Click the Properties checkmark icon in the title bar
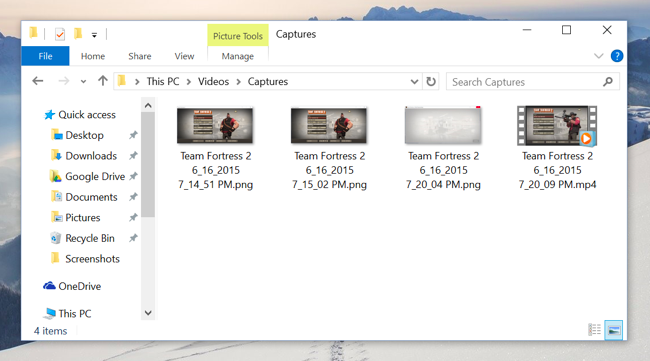The image size is (650, 361). click(x=60, y=34)
